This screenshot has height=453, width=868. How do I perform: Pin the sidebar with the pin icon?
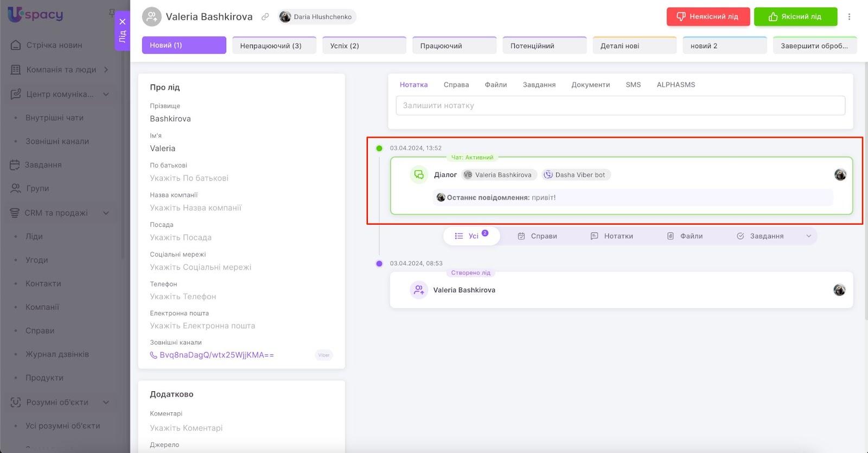pyautogui.click(x=112, y=12)
